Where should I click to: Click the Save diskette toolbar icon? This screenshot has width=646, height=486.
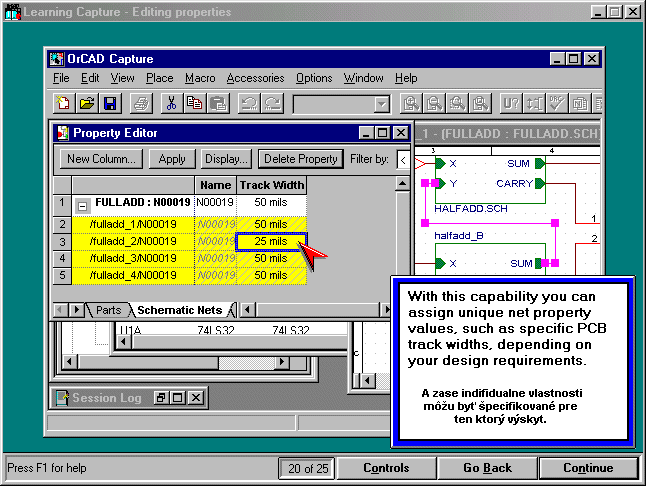tap(110, 103)
